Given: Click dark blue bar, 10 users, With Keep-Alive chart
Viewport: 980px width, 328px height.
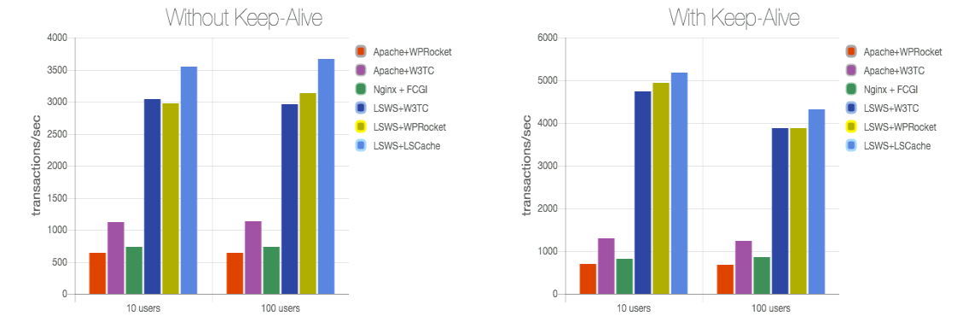Looking at the screenshot, I should tap(642, 193).
